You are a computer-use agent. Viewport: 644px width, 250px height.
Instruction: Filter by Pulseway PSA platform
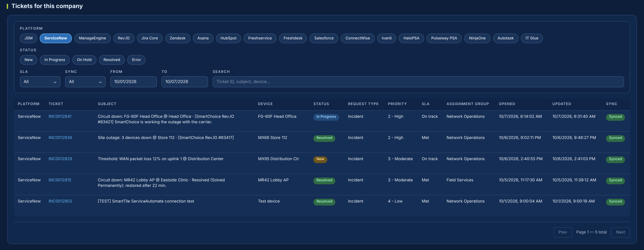[x=444, y=38]
